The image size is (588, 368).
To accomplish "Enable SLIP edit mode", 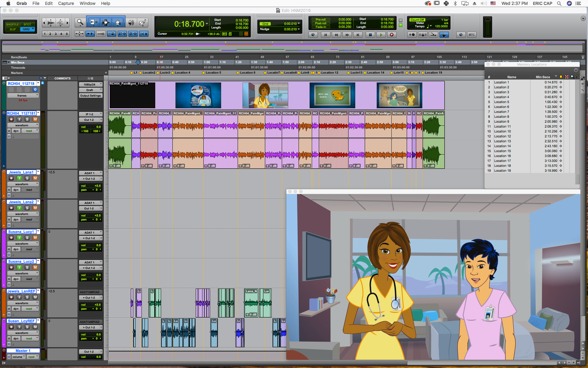I will coord(12,29).
